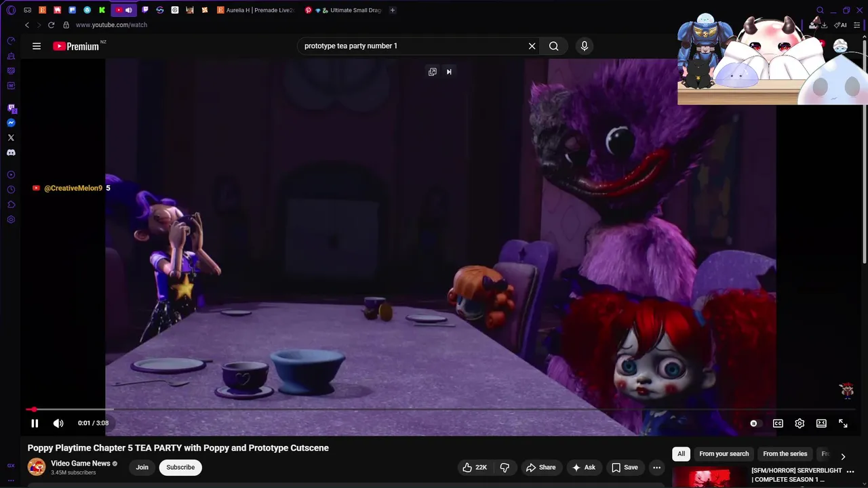Open video player settings gear
868x488 pixels.
[x=800, y=424]
